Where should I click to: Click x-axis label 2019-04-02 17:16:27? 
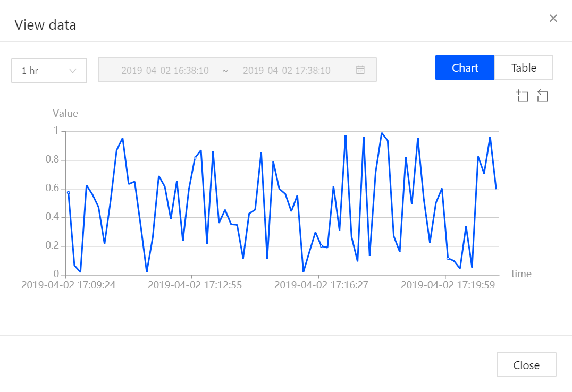coord(321,285)
